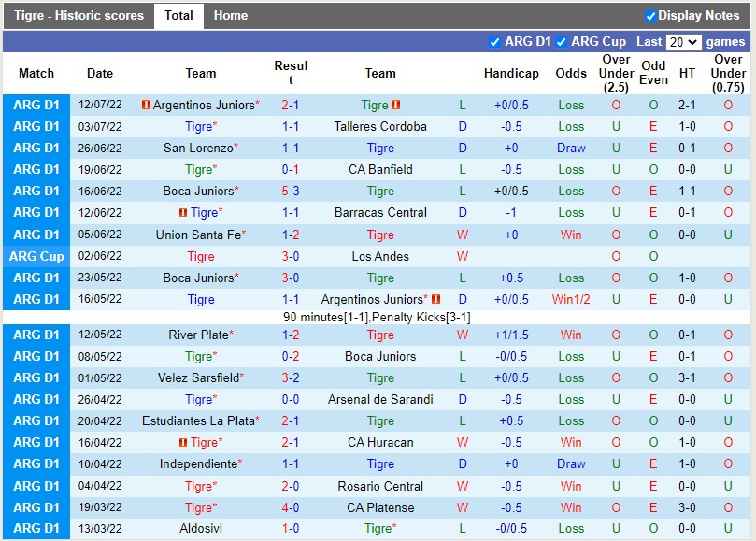Select CA Huracan team name
Screen dimensions: 756x541
click(380, 443)
